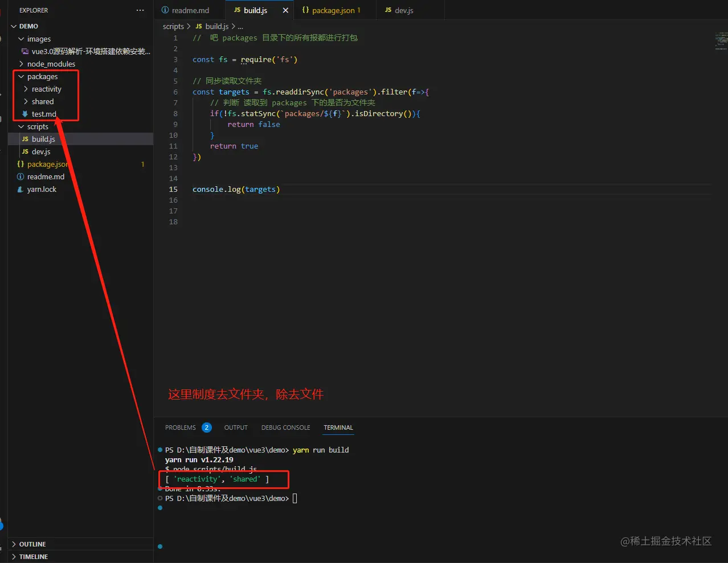Switch to the OUTPUT panel tab
728x563 pixels.
[236, 428]
